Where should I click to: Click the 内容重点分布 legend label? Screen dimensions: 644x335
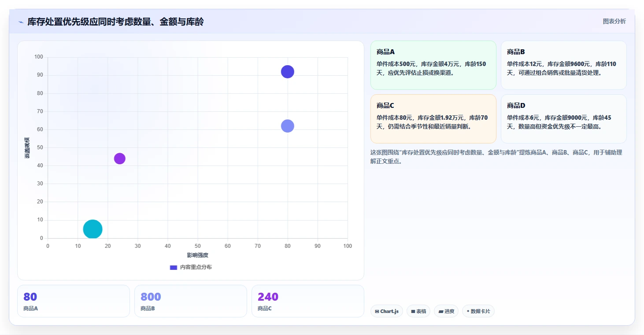pos(196,267)
